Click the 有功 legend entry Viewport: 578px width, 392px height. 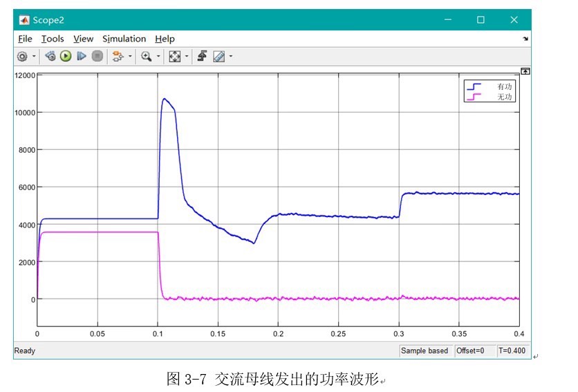tap(504, 86)
